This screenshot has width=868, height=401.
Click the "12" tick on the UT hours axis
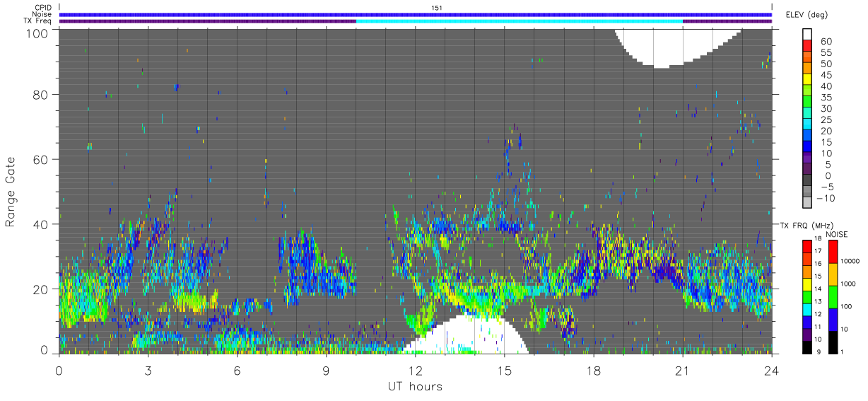416,371
